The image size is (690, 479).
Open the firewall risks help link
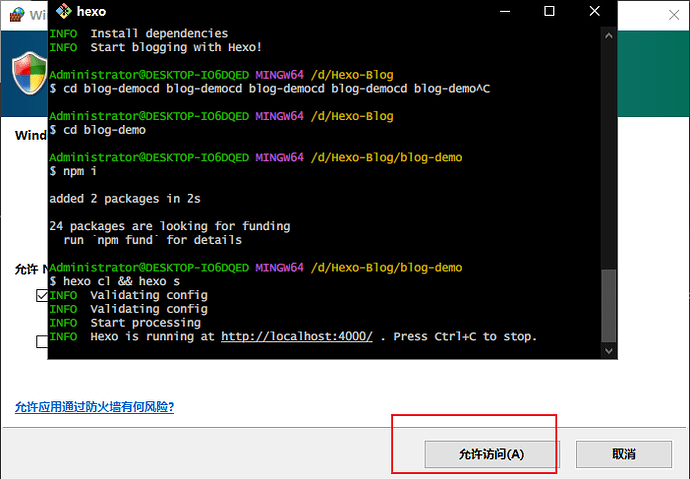(x=94, y=407)
